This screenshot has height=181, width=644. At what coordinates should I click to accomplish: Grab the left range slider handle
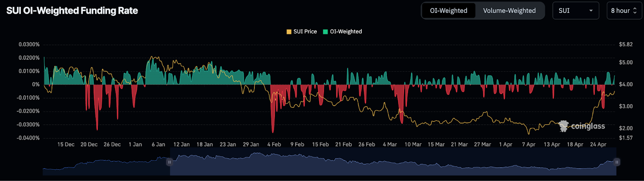point(170,162)
